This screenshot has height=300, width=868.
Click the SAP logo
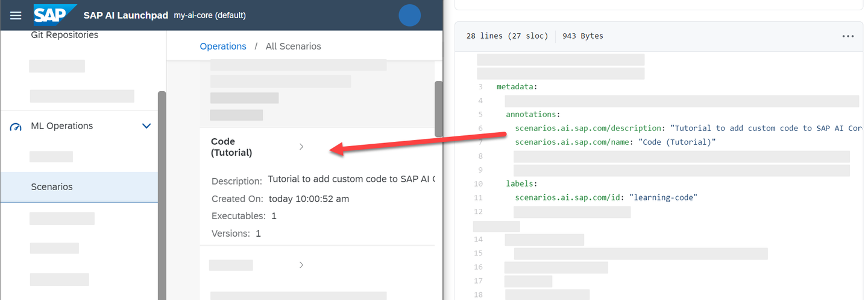(55, 14)
